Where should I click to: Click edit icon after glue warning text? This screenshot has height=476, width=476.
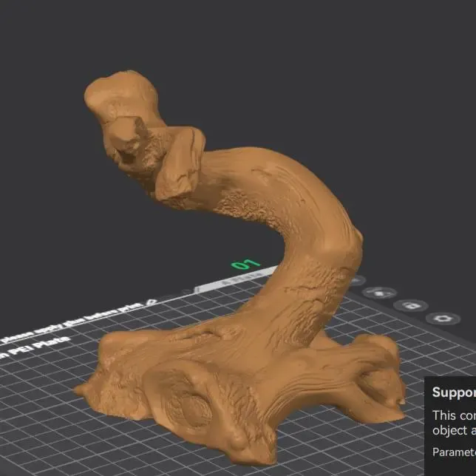pos(152,302)
